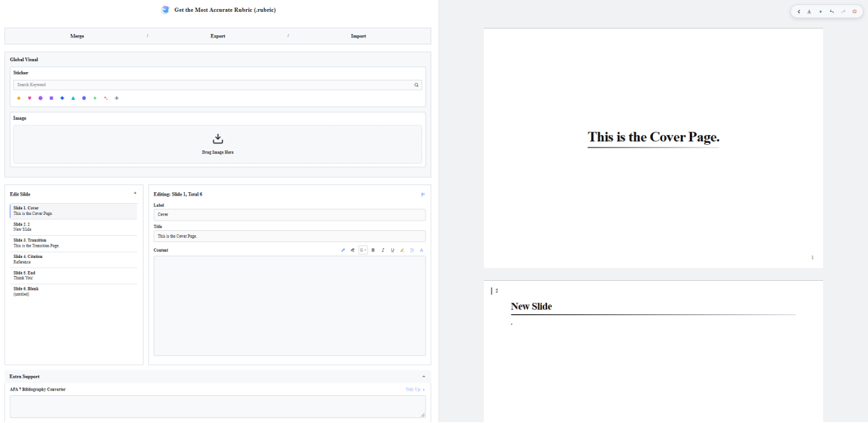Select the green plus sticker
This screenshot has height=423, width=868.
pyautogui.click(x=95, y=98)
